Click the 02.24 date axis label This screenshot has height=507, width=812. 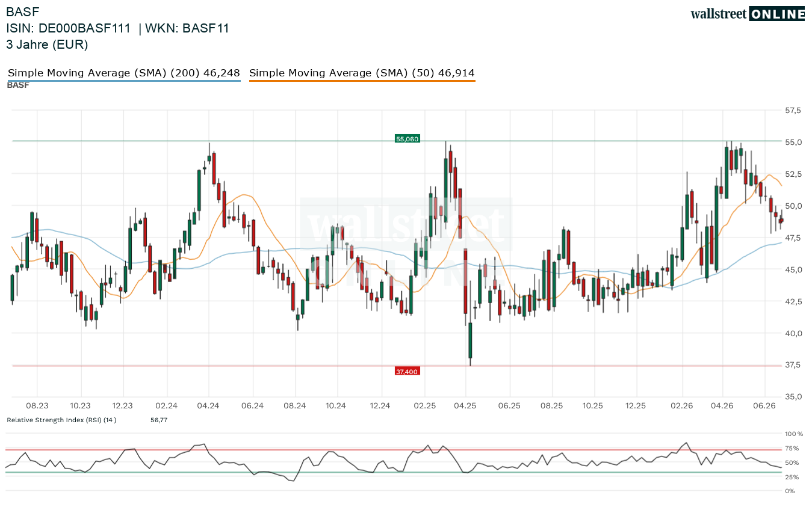166,406
